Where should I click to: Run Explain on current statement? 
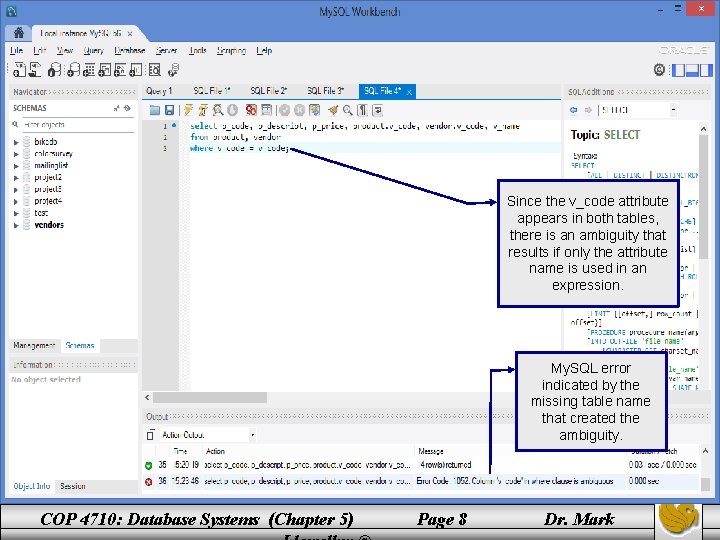point(218,110)
